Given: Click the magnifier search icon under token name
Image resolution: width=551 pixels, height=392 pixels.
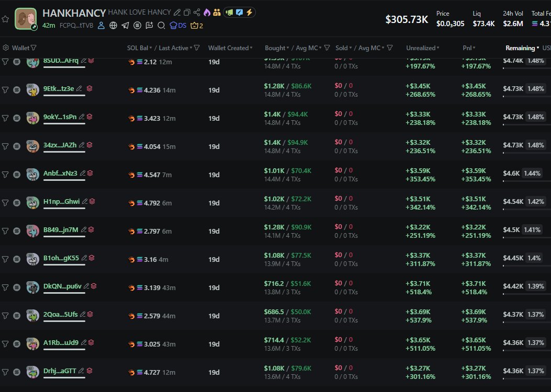Looking at the screenshot, I should click(161, 25).
